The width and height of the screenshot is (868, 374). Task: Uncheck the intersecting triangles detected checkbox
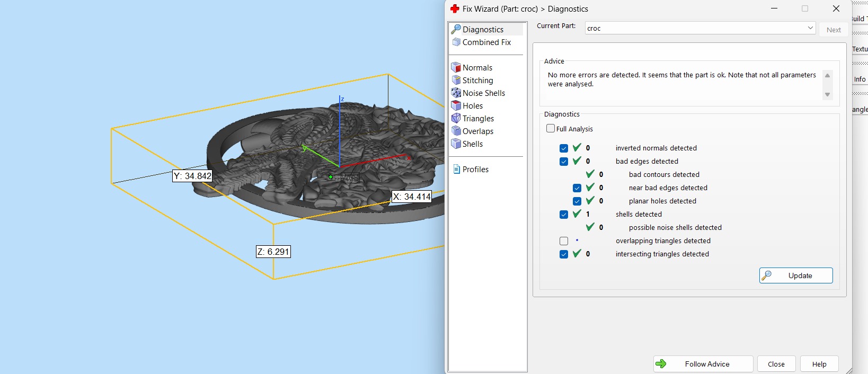click(564, 254)
